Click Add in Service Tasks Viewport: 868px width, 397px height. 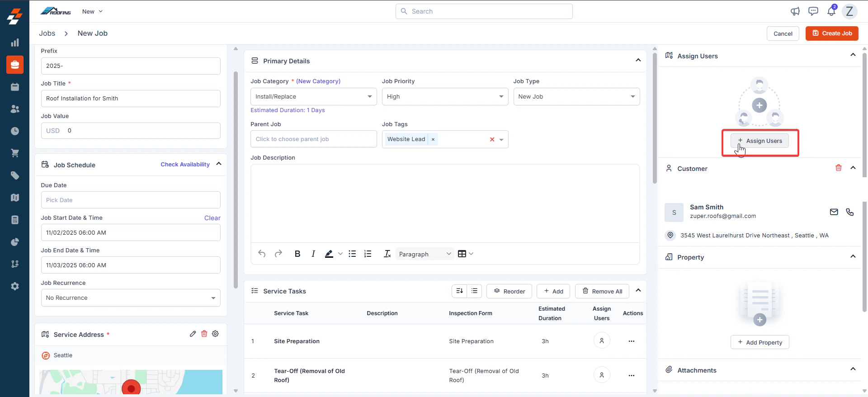tap(553, 291)
